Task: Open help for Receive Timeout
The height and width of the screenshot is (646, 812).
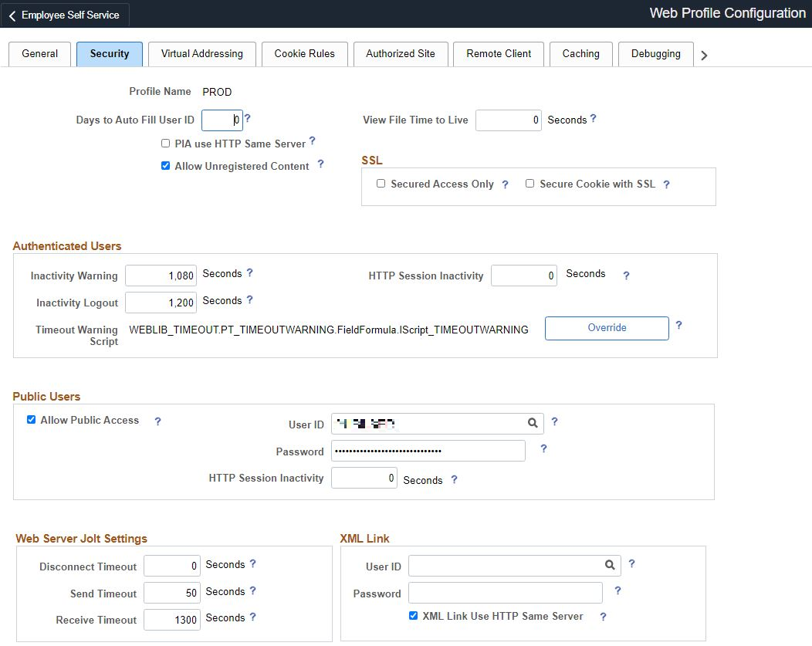Action: point(252,617)
